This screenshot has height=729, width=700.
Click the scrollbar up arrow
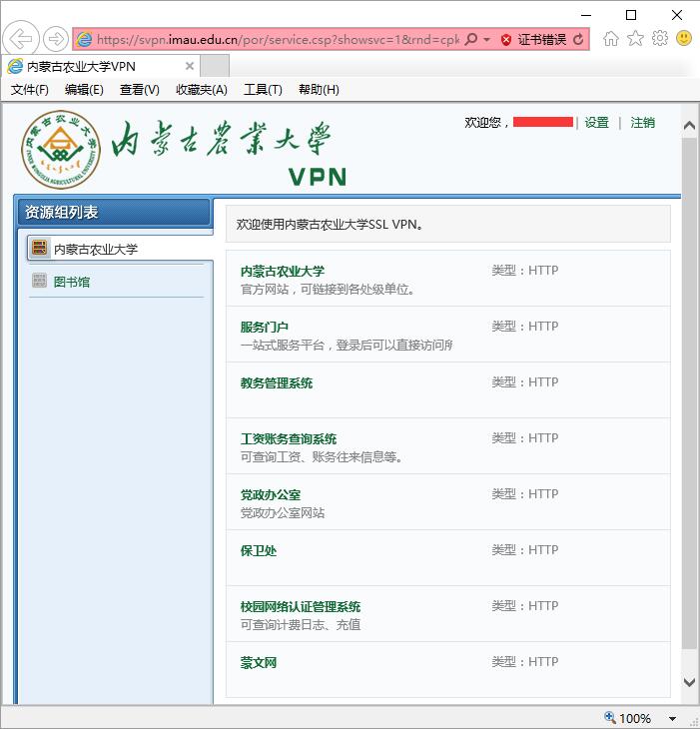point(690,125)
